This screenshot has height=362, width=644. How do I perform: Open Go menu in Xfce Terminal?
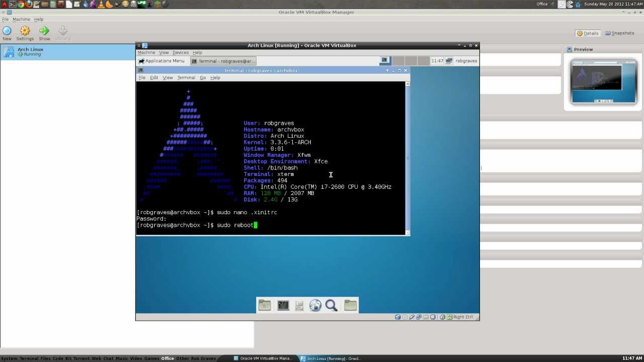[203, 77]
